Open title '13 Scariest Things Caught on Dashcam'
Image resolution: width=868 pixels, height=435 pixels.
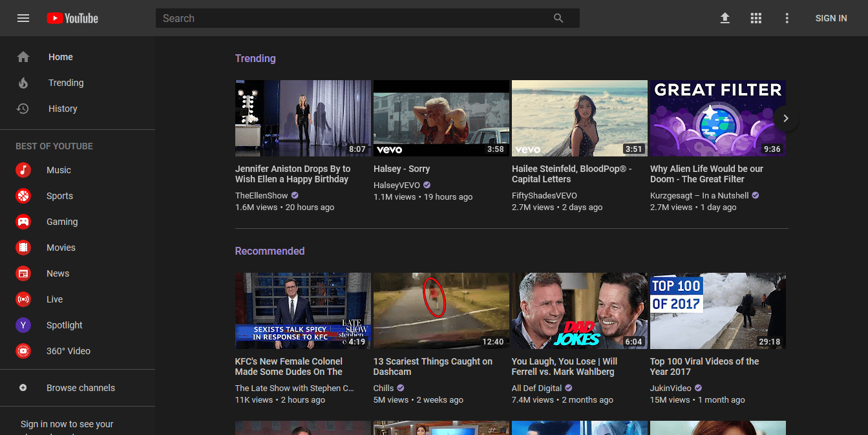click(x=433, y=366)
